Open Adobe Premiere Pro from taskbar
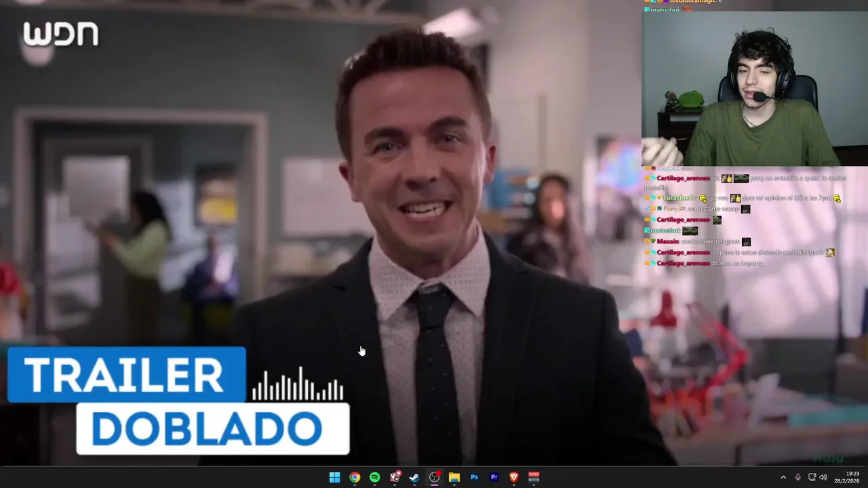Viewport: 868px width, 488px height. 494,477
